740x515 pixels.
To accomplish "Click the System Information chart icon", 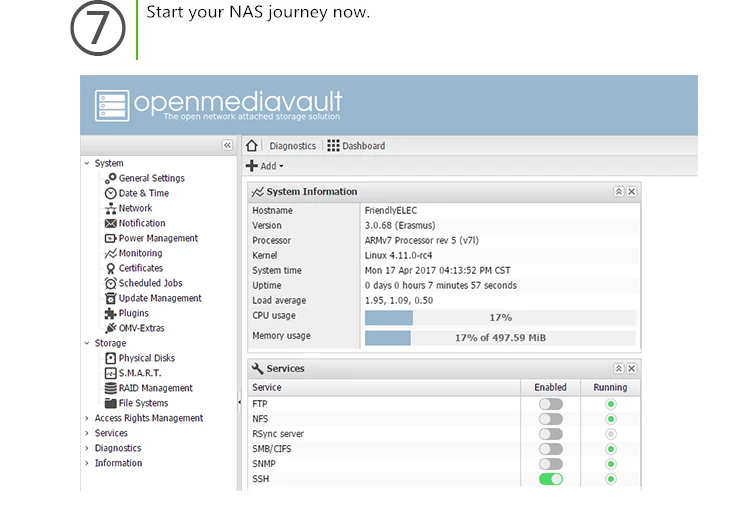I will pos(258,192).
